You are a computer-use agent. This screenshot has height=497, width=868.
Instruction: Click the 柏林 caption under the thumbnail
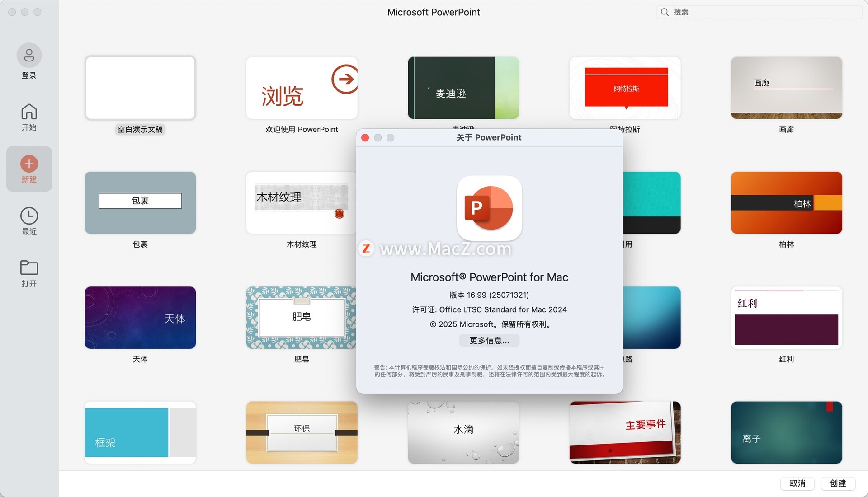pyautogui.click(x=786, y=244)
